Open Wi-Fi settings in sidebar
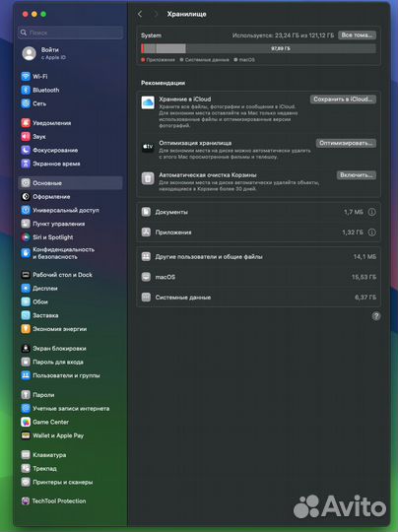This screenshot has width=398, height=532. [70, 76]
